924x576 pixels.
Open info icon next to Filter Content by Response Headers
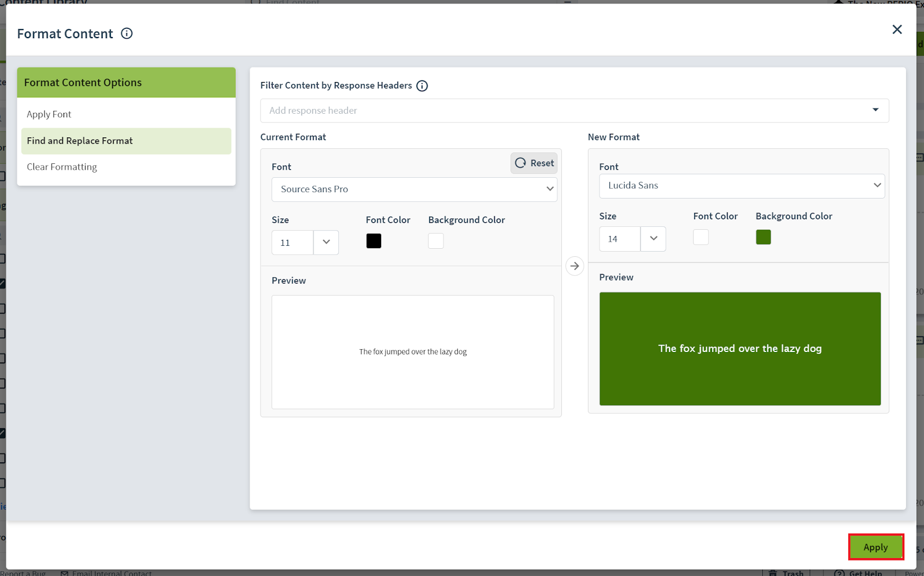[422, 86]
